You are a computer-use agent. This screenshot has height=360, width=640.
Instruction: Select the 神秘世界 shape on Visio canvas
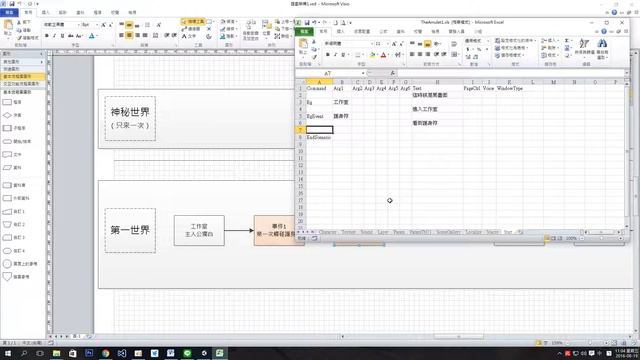pyautogui.click(x=130, y=118)
